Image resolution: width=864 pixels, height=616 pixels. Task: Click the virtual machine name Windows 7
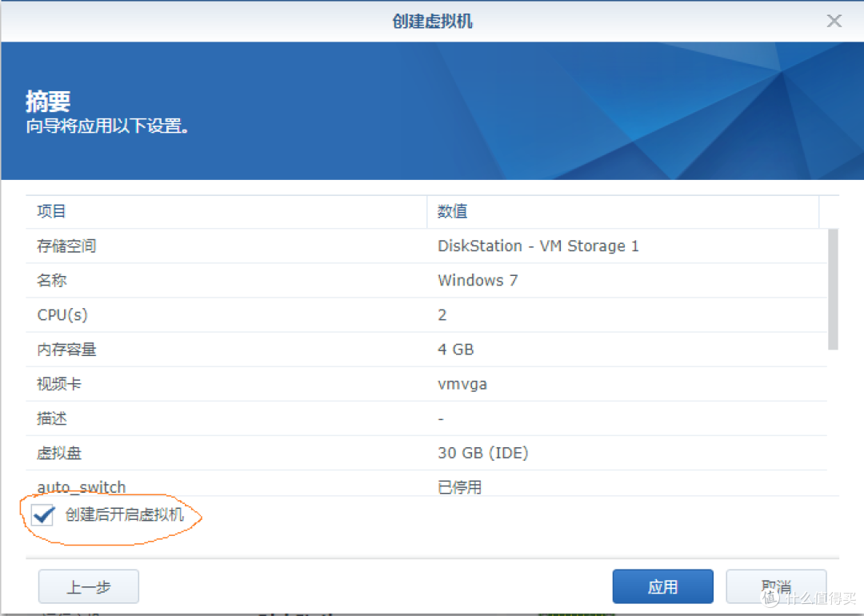click(x=477, y=280)
